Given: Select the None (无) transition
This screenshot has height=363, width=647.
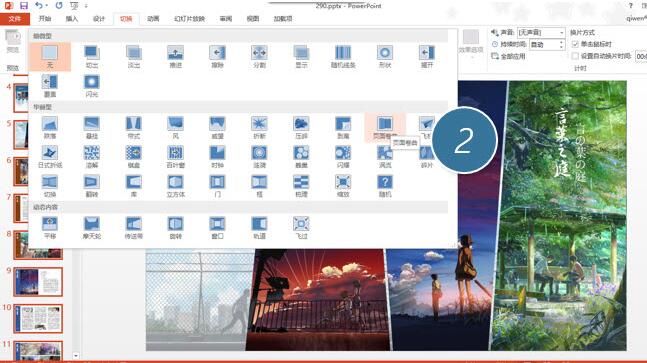Looking at the screenshot, I should (50, 57).
